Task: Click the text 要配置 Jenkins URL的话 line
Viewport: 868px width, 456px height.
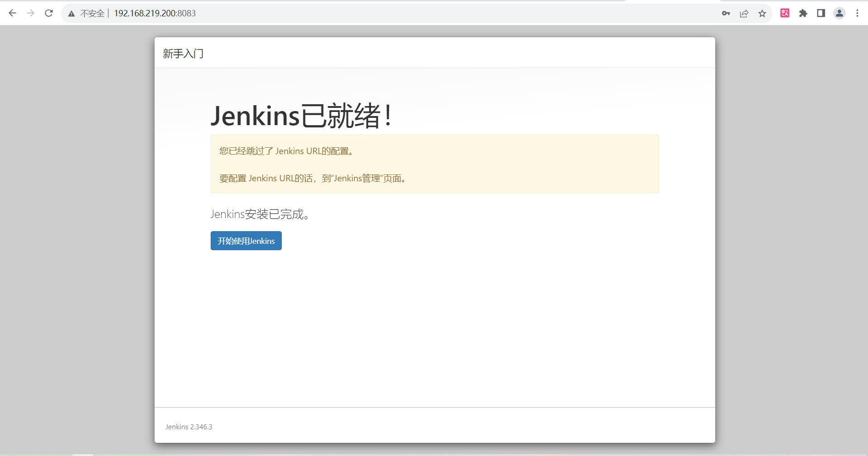Action: [x=313, y=178]
